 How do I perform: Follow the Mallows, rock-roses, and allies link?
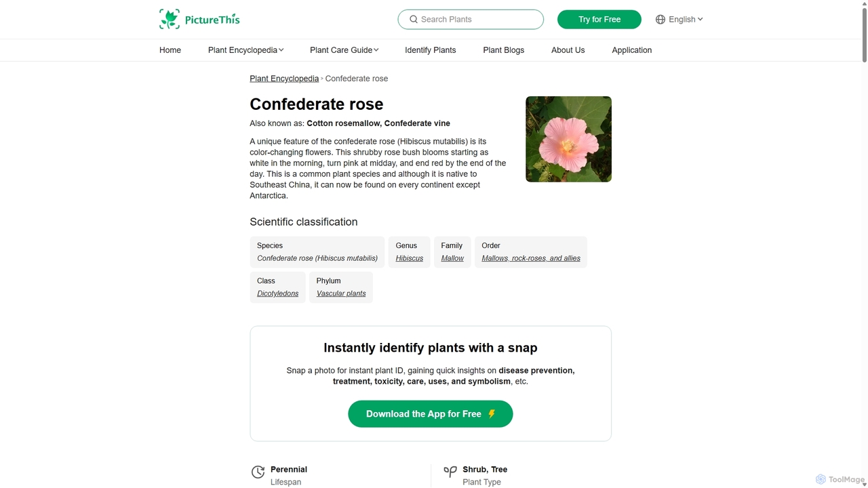tap(531, 258)
